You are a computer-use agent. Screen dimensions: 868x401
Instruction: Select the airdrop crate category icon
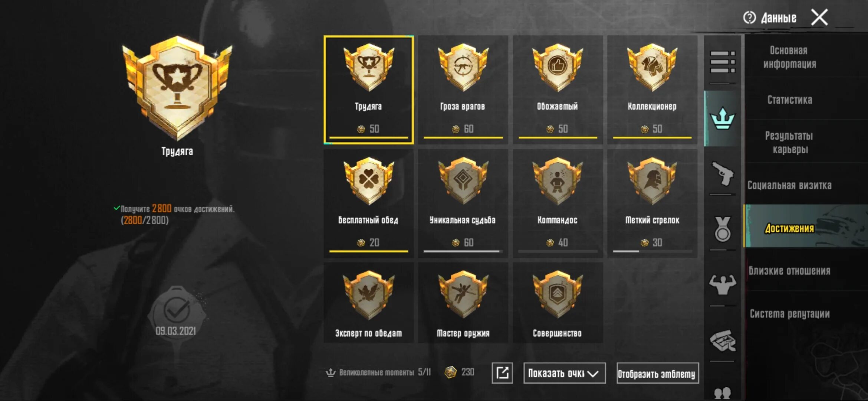coord(722,340)
